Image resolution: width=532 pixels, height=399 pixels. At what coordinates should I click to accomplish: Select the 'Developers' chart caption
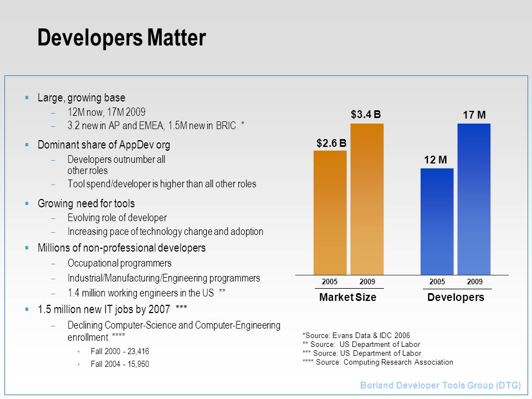click(456, 297)
